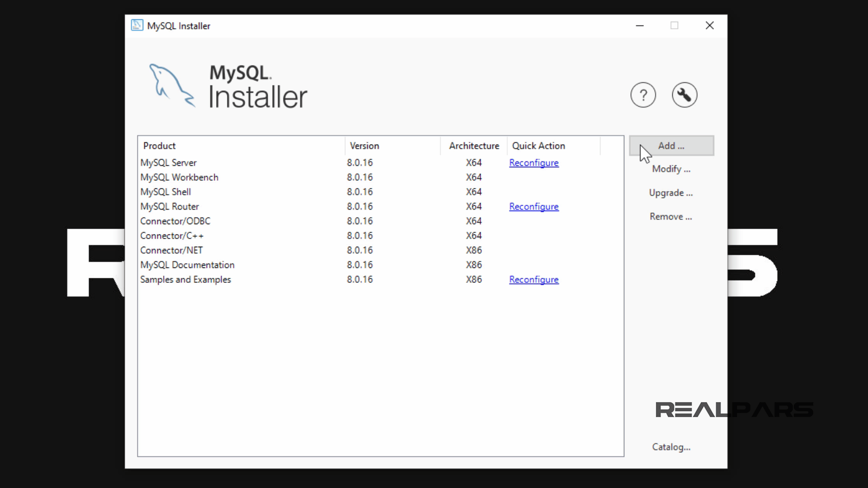This screenshot has width=868, height=488.
Task: Reconfigure Samples and Examples
Action: [x=534, y=280]
